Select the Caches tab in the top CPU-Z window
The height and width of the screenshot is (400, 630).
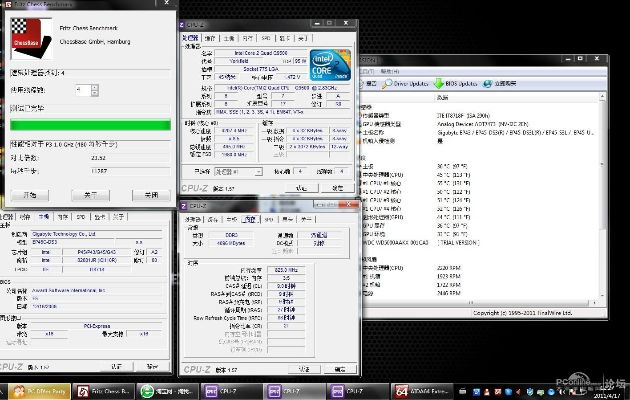pyautogui.click(x=210, y=39)
